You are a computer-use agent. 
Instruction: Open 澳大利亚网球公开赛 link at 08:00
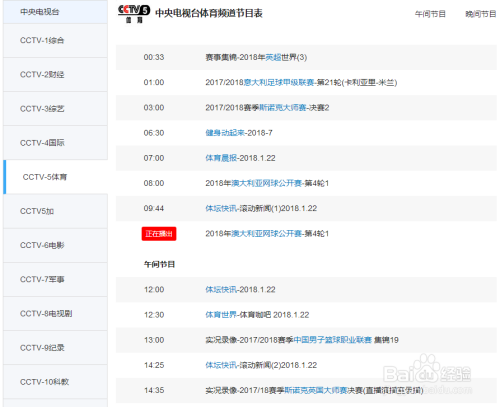coord(267,183)
